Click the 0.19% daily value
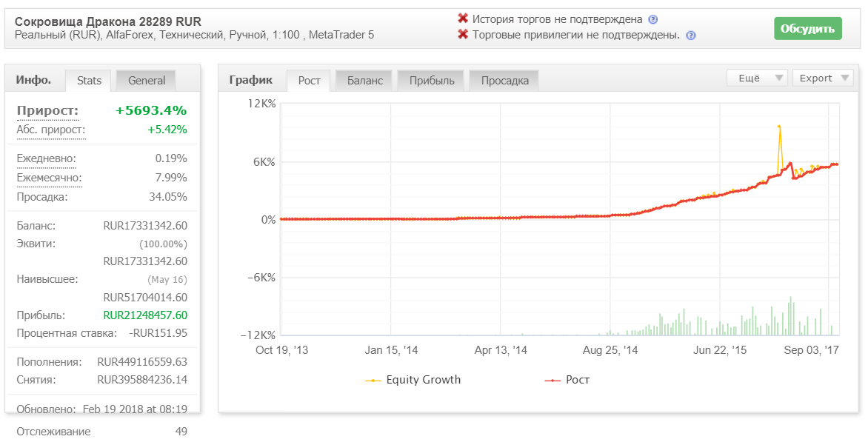Screen dimensions: 868x442 point(171,158)
